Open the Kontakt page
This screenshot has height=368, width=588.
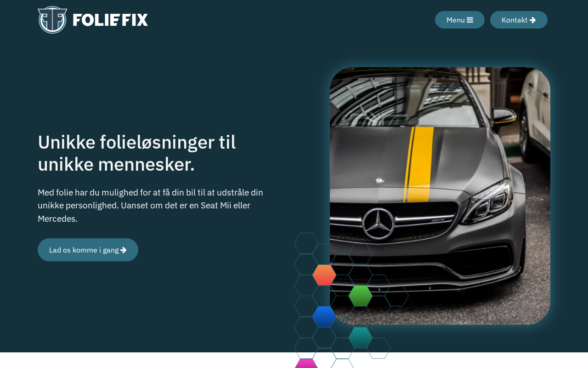coord(519,20)
